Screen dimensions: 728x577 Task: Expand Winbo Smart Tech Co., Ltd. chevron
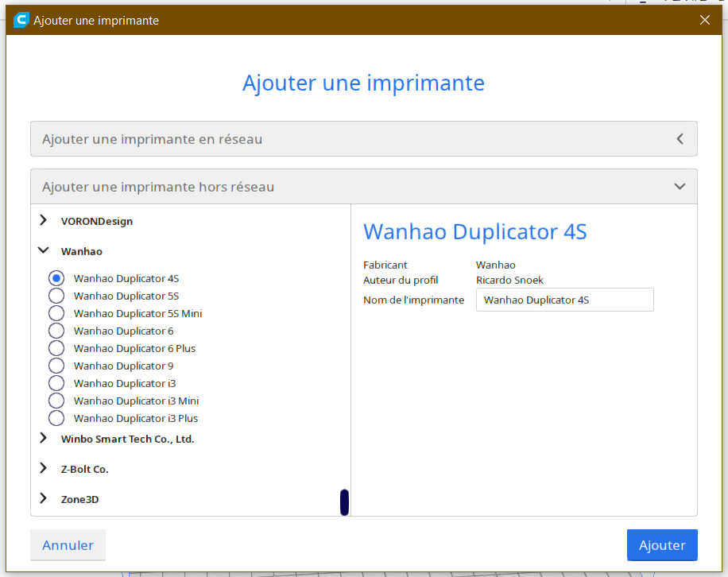pos(43,438)
